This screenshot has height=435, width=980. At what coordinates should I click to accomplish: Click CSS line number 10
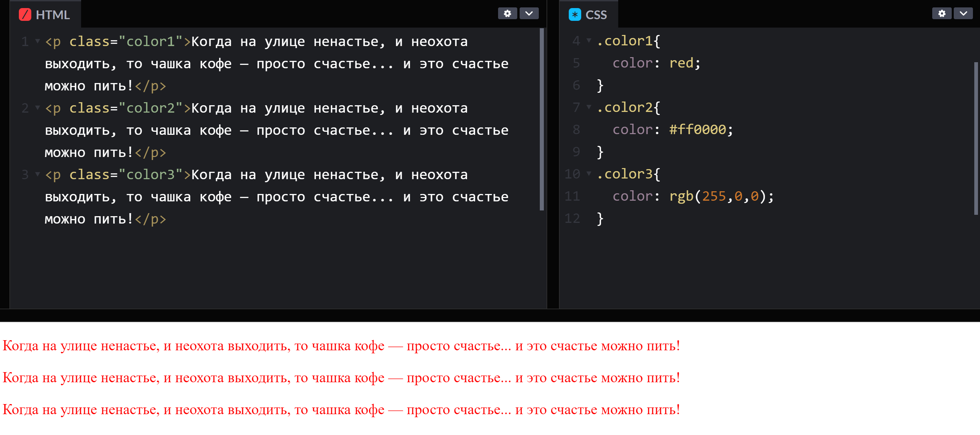[x=572, y=174]
